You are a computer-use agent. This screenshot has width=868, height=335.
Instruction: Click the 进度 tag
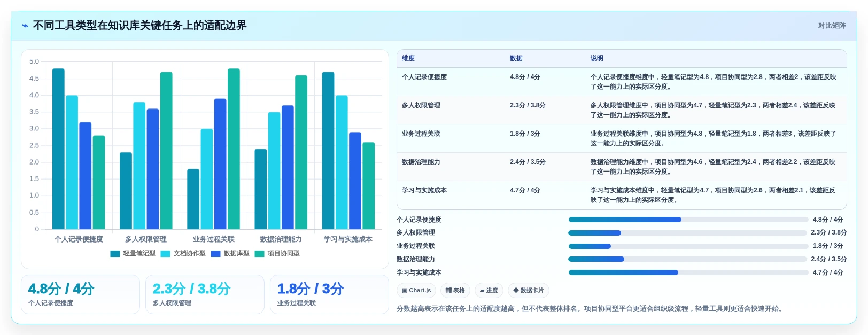point(489,291)
